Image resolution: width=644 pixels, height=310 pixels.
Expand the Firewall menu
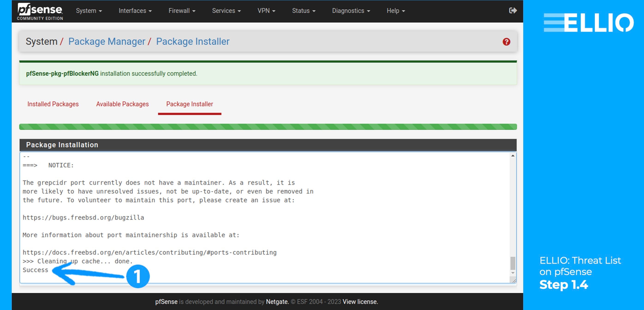pos(182,11)
